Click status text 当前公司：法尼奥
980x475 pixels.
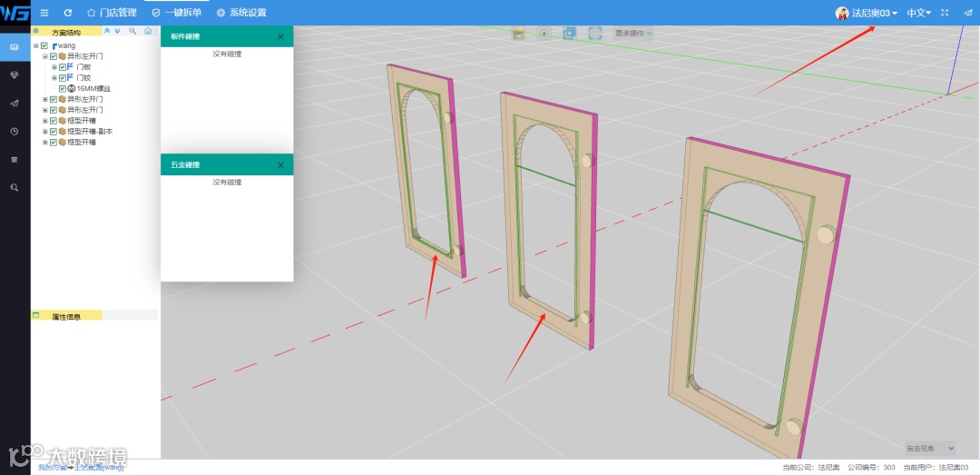pos(810,468)
